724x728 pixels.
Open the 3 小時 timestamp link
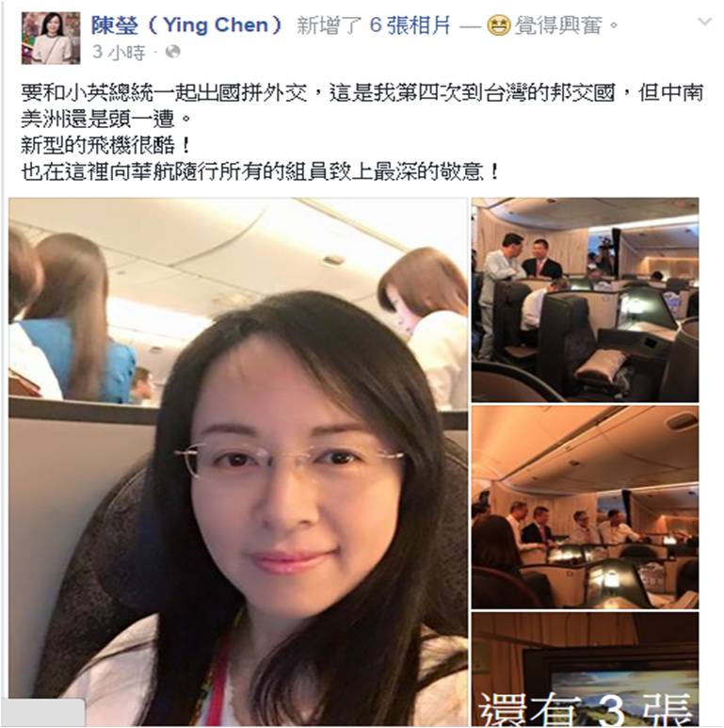point(119,52)
